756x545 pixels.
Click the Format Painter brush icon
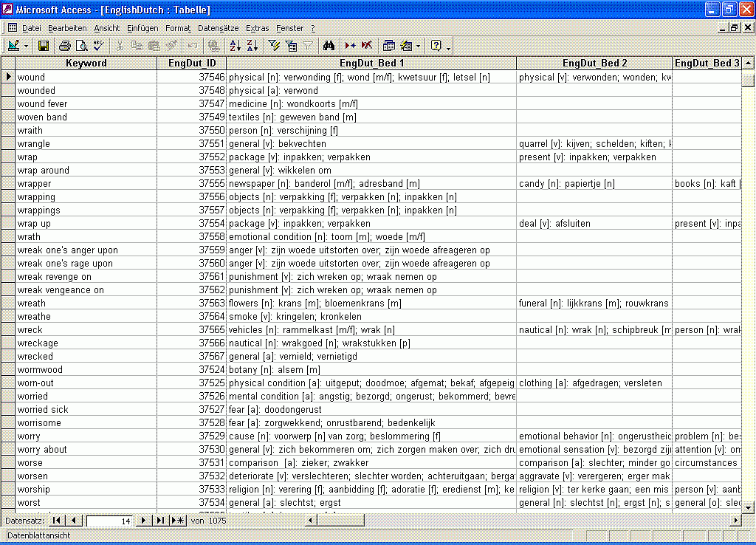[171, 46]
